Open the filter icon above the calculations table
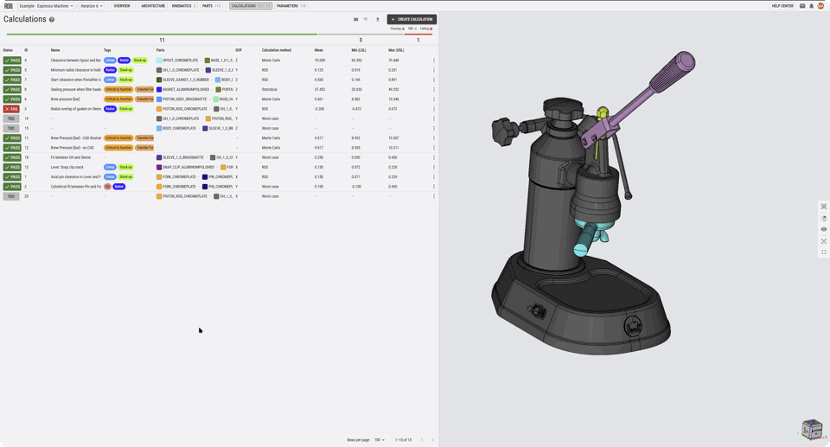The image size is (830, 447). 366,19
